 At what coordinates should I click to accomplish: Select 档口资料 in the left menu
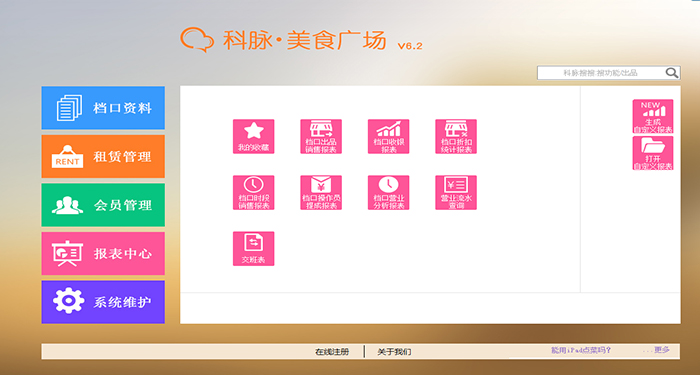tap(103, 108)
